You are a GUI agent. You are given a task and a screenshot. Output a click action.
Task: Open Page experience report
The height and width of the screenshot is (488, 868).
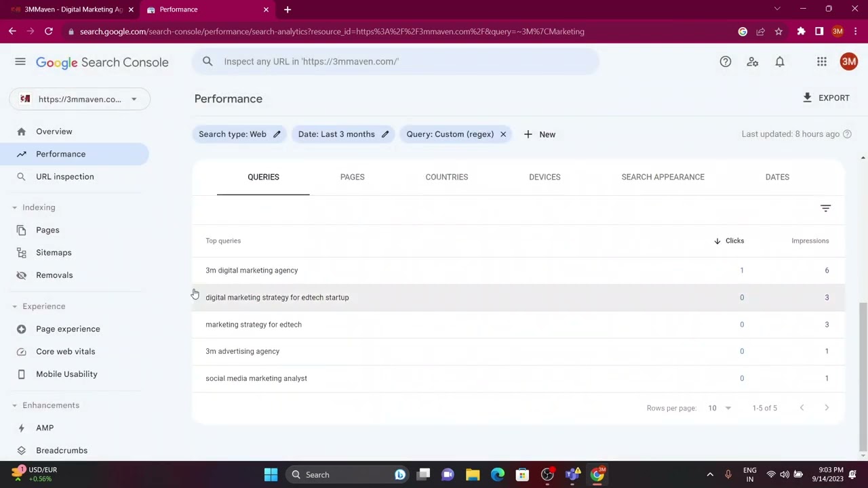tap(75, 329)
